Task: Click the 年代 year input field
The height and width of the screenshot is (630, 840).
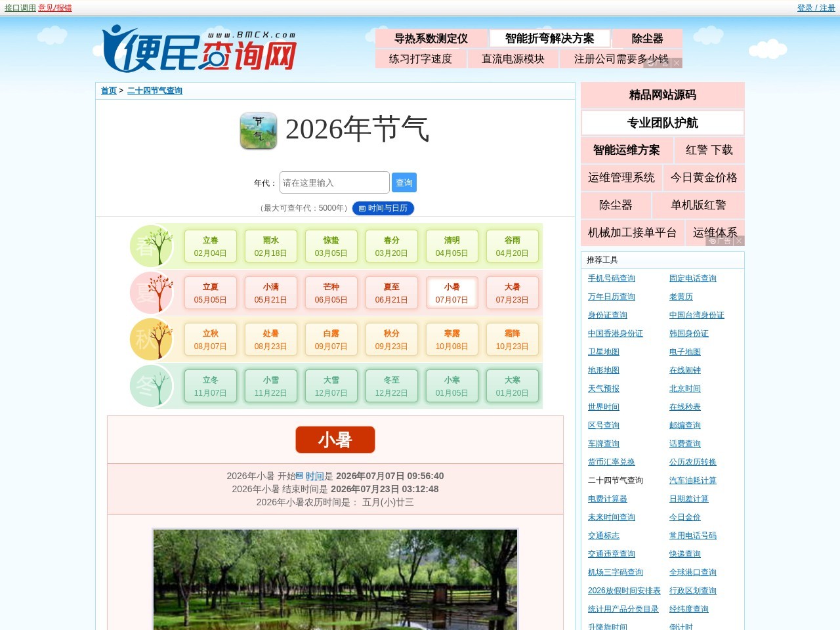Action: point(335,182)
